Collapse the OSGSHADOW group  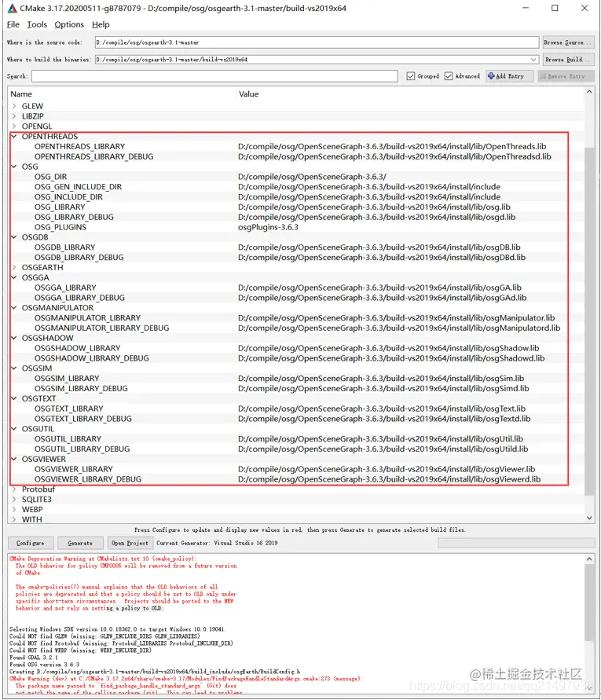tap(14, 338)
